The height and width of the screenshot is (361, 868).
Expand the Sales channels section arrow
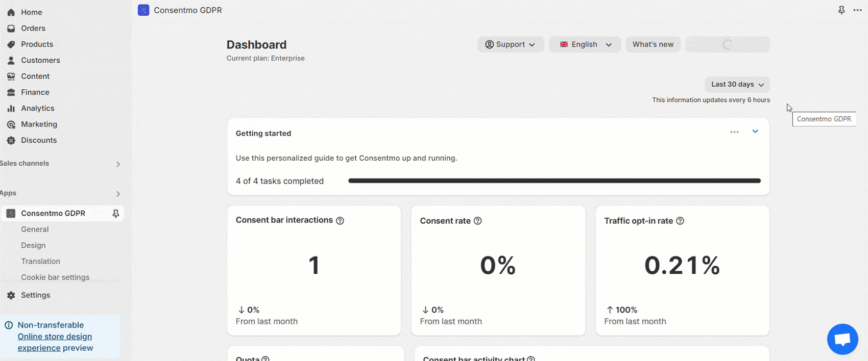(118, 164)
